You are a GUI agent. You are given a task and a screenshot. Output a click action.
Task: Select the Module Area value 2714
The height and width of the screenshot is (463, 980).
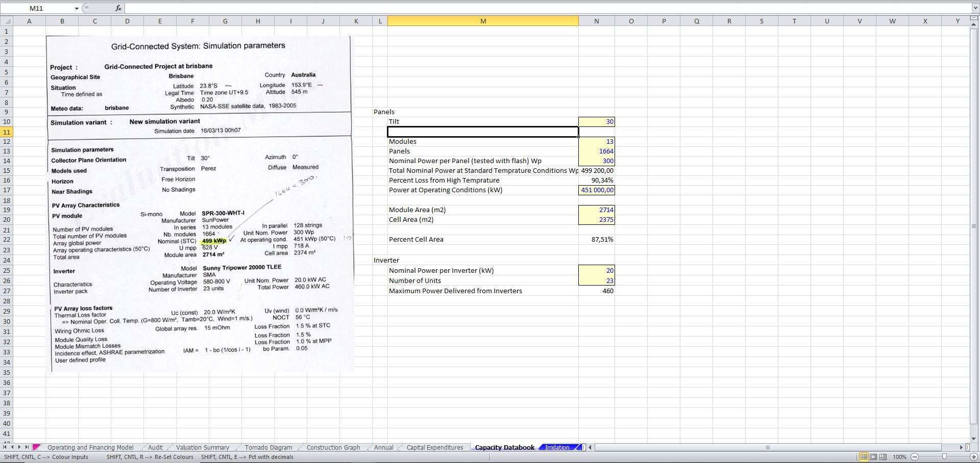tap(596, 210)
